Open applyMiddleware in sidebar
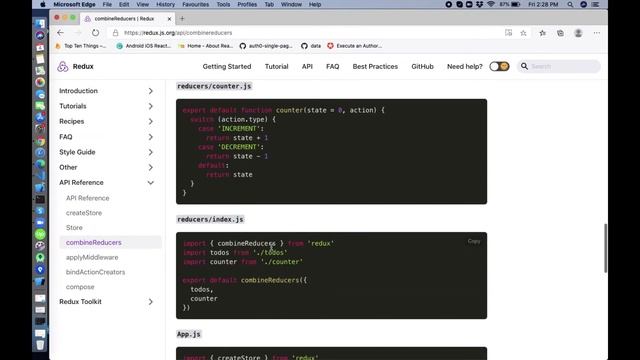Image resolution: width=640 pixels, height=360 pixels. pyautogui.click(x=92, y=257)
